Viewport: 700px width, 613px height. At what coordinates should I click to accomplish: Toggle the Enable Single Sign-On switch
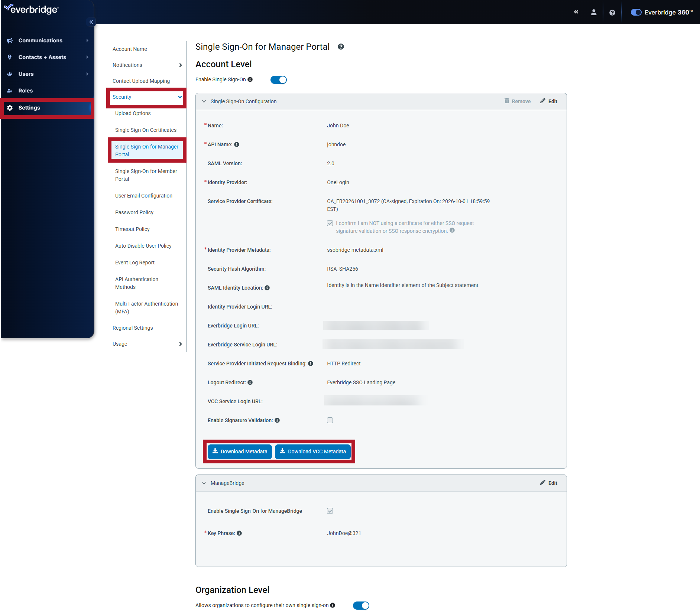tap(279, 80)
